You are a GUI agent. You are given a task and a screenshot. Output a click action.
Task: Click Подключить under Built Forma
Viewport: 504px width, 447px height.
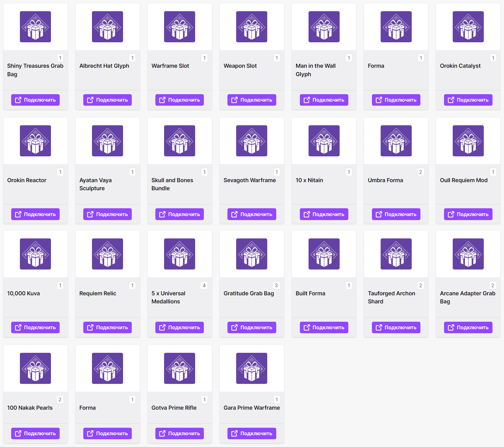(324, 327)
